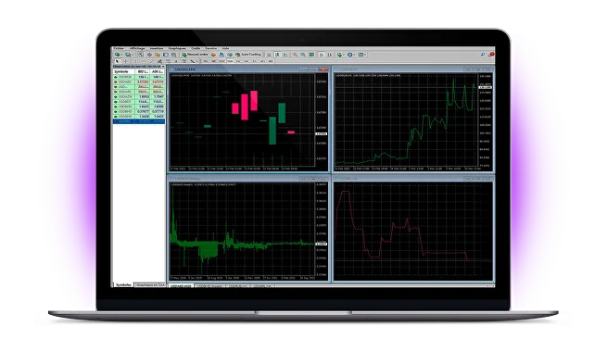Select the M30 timeframe
Viewport: 607px width, 364px height.
(230, 61)
